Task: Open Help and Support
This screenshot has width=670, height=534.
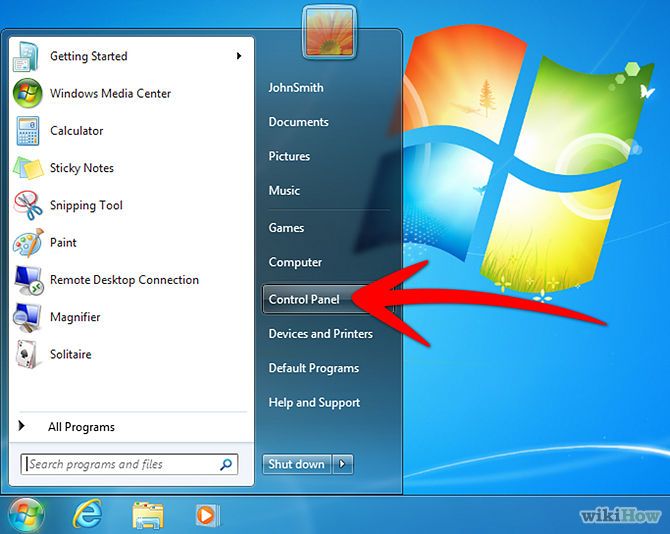Action: click(x=314, y=402)
